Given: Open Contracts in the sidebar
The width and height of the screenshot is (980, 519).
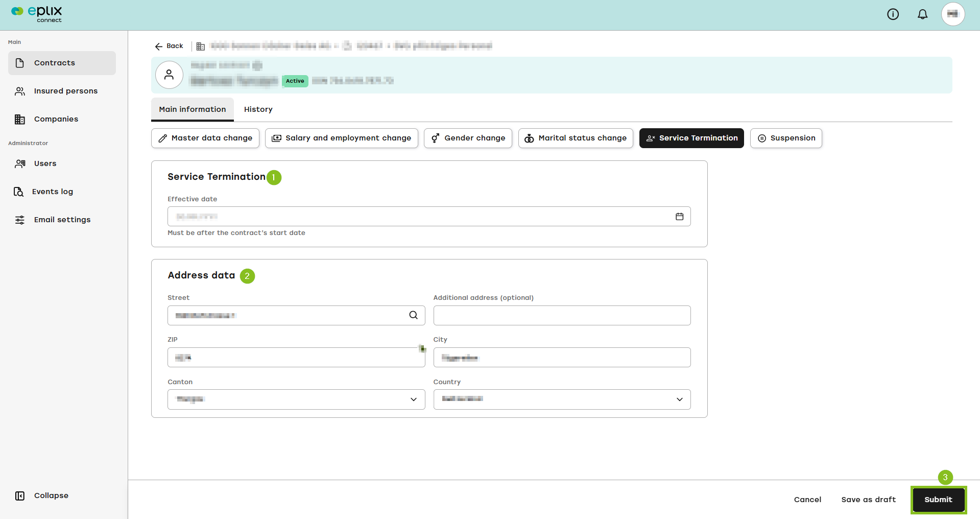Looking at the screenshot, I should coord(62,63).
